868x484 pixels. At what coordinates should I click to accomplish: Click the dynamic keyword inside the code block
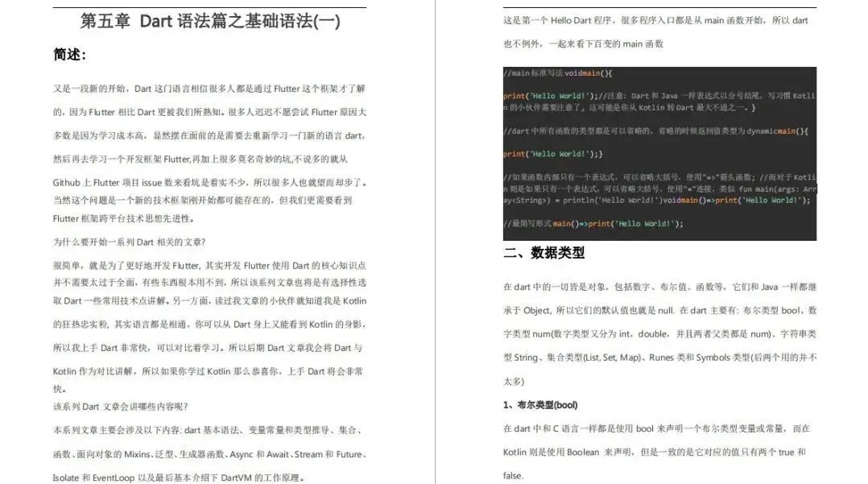(x=763, y=131)
